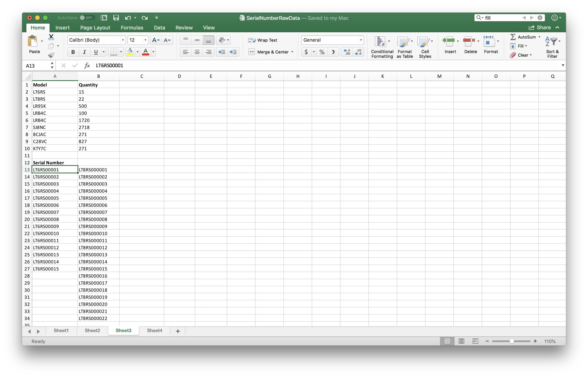This screenshot has width=588, height=377.
Task: Expand the General number format dropdown
Action: 361,40
